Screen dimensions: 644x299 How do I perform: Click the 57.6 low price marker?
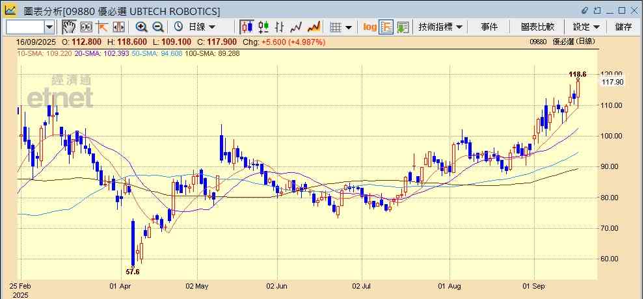[x=132, y=272]
